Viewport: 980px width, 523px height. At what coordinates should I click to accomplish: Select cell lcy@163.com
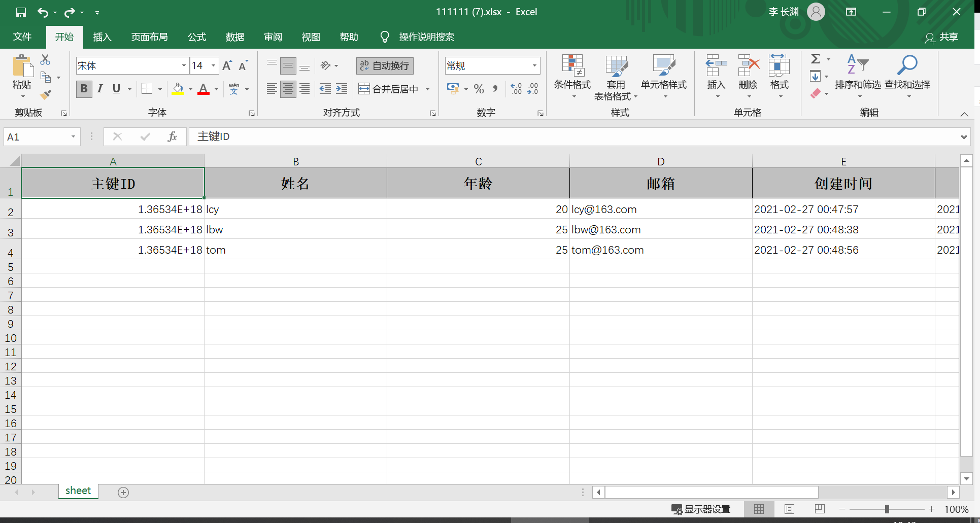point(661,210)
